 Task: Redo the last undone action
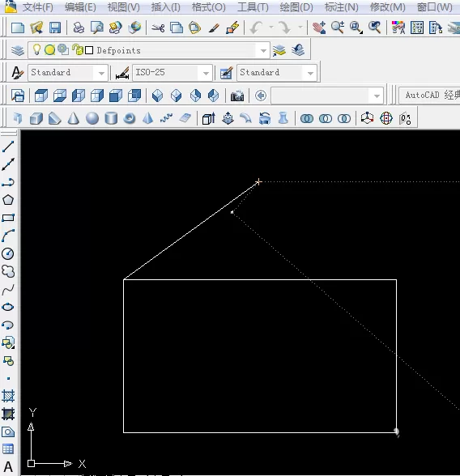285,28
